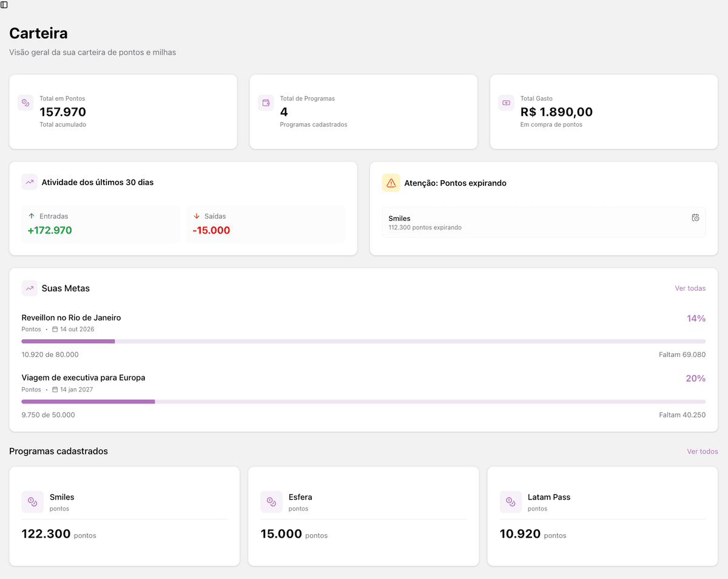Click the Smiles program points icon
The width and height of the screenshot is (728, 579).
coord(32,502)
